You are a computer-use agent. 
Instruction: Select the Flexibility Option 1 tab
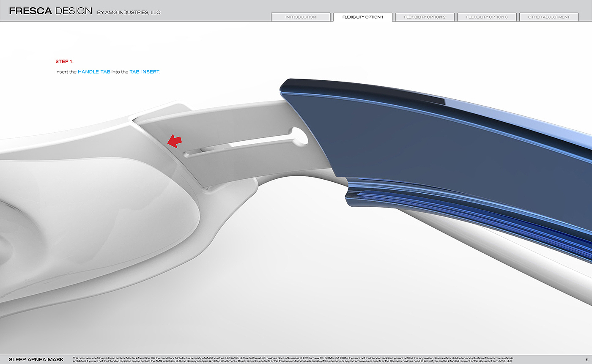(362, 17)
